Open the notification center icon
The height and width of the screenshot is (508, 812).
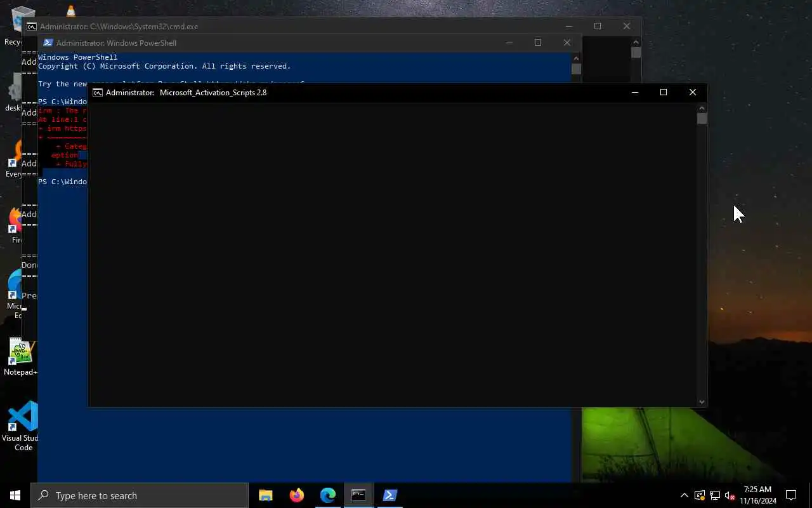click(x=791, y=495)
